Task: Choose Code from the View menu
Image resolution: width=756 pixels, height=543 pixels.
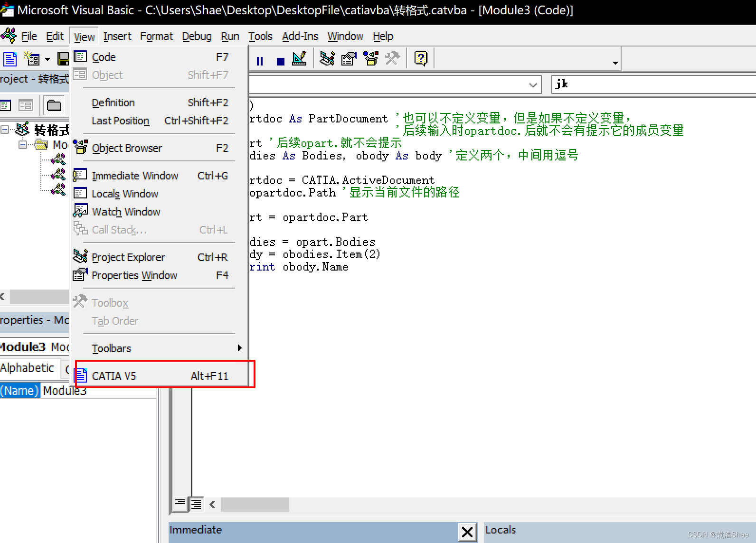Action: 160,57
